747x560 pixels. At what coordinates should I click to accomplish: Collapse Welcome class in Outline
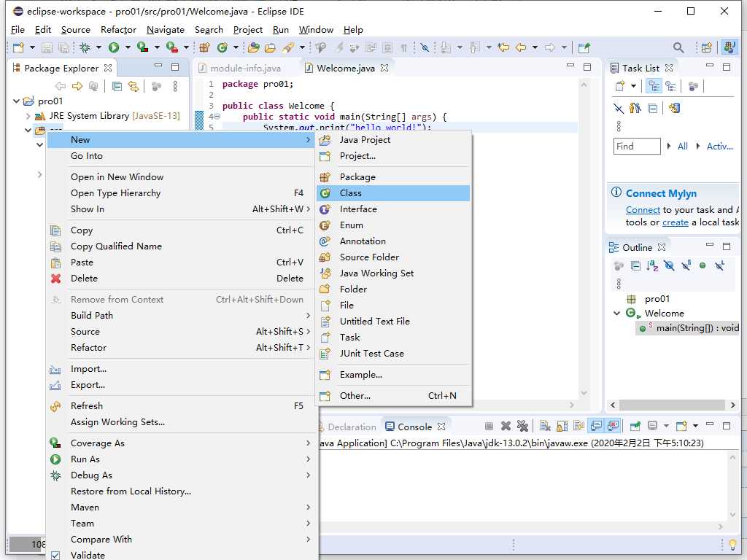(x=617, y=314)
